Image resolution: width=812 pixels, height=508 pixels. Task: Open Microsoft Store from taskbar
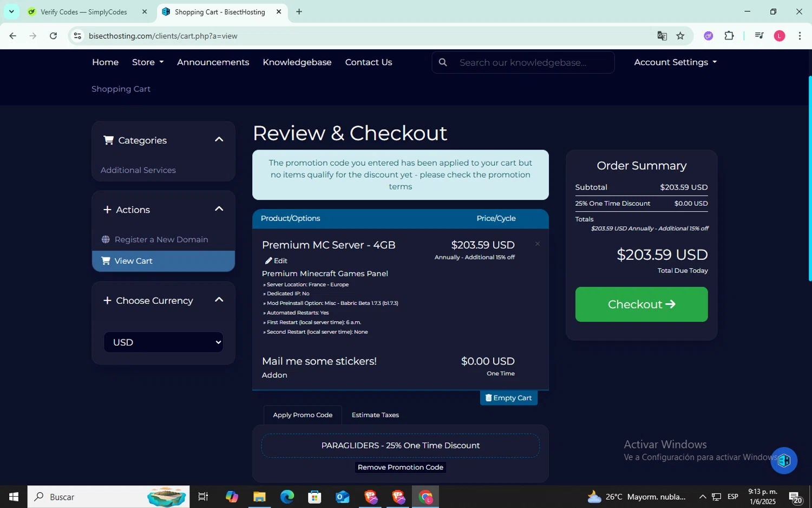[x=315, y=497]
